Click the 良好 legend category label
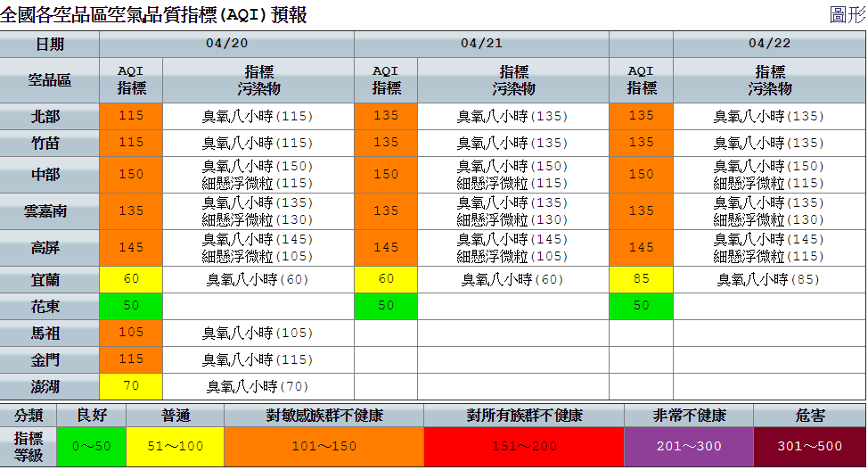The width and height of the screenshot is (868, 470). 91,415
